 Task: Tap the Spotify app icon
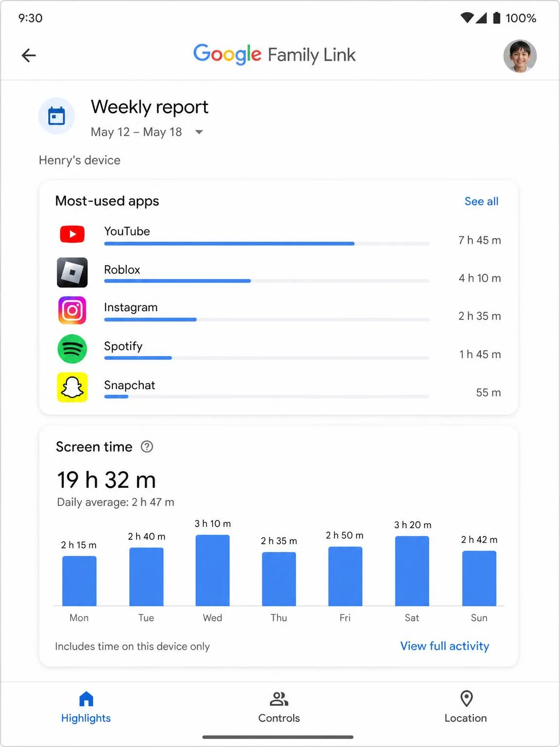tap(72, 349)
